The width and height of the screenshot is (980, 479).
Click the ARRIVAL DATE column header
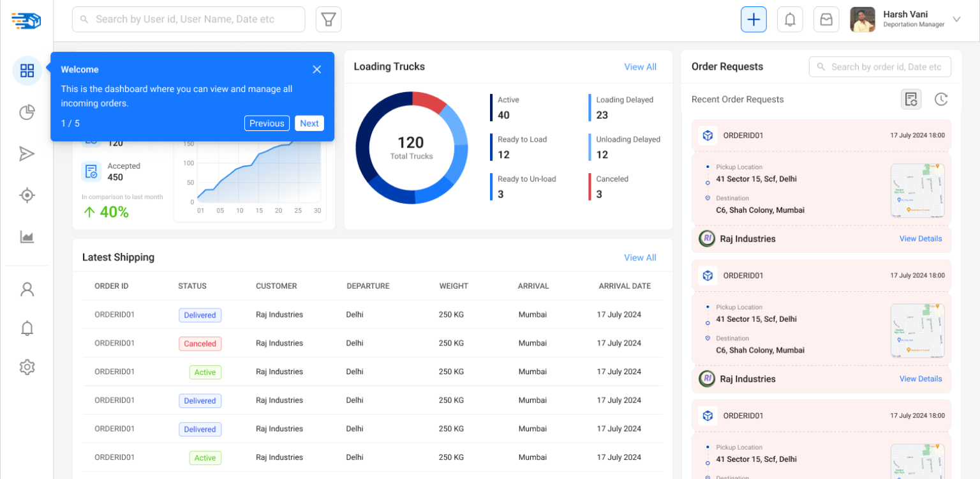pyautogui.click(x=625, y=286)
